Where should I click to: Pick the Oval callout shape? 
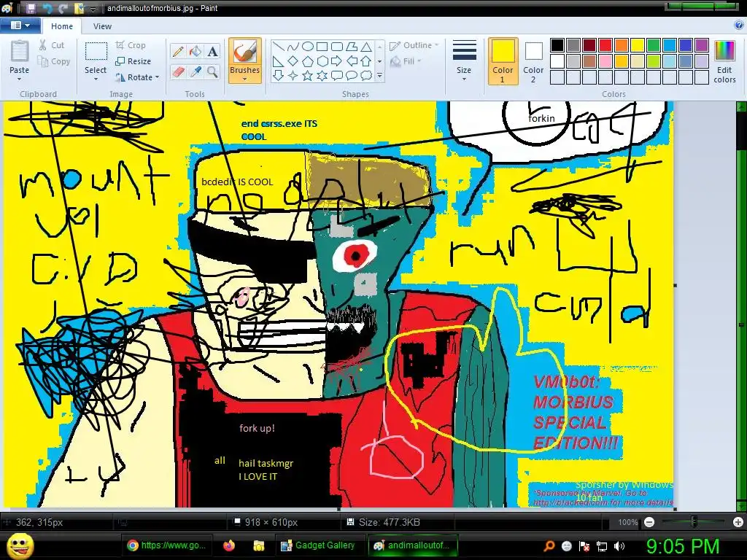coord(352,75)
